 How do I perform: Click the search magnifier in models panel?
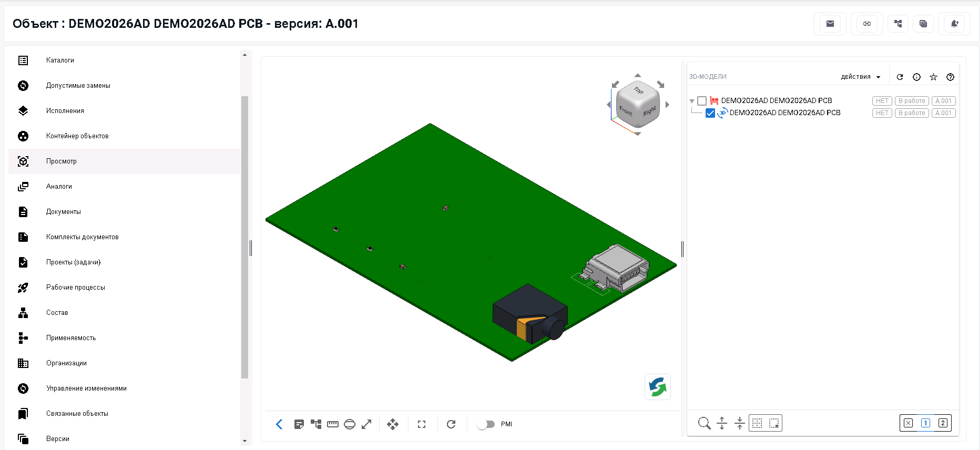click(705, 423)
